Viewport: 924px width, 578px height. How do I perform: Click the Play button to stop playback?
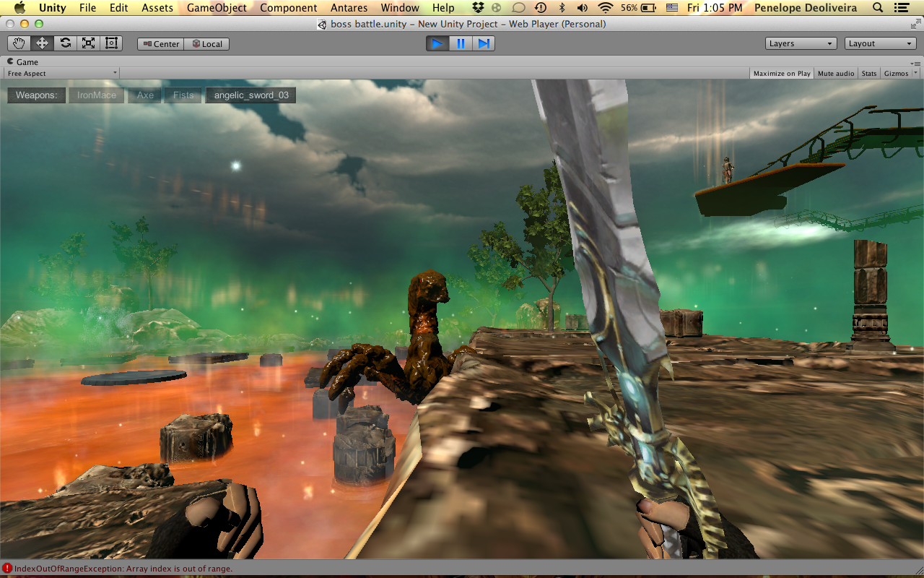click(437, 44)
